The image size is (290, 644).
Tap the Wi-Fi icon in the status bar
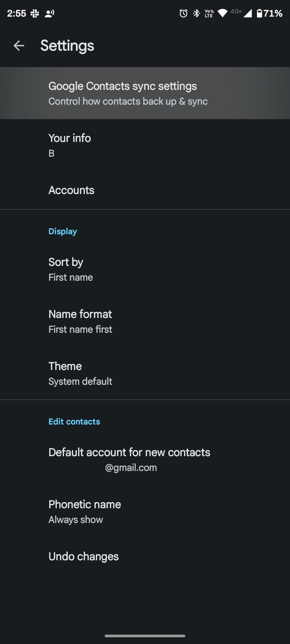tap(223, 13)
